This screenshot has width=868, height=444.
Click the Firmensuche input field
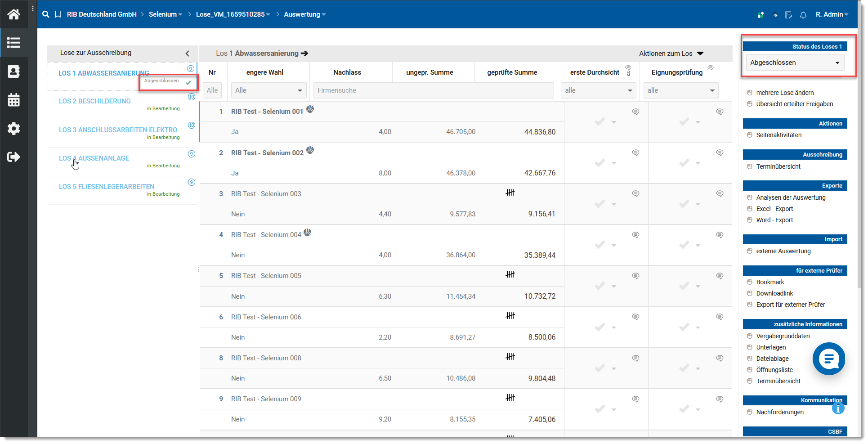433,90
